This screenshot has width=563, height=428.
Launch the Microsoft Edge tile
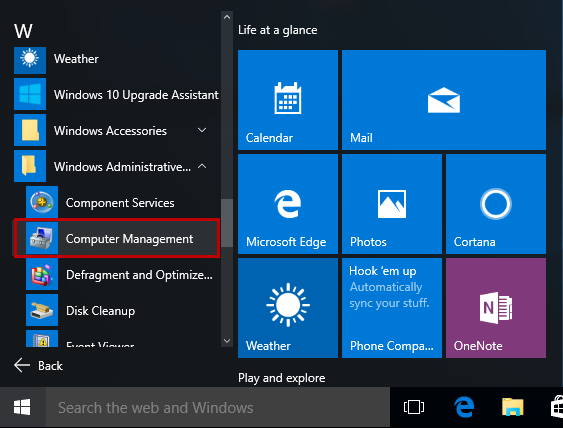tap(288, 204)
